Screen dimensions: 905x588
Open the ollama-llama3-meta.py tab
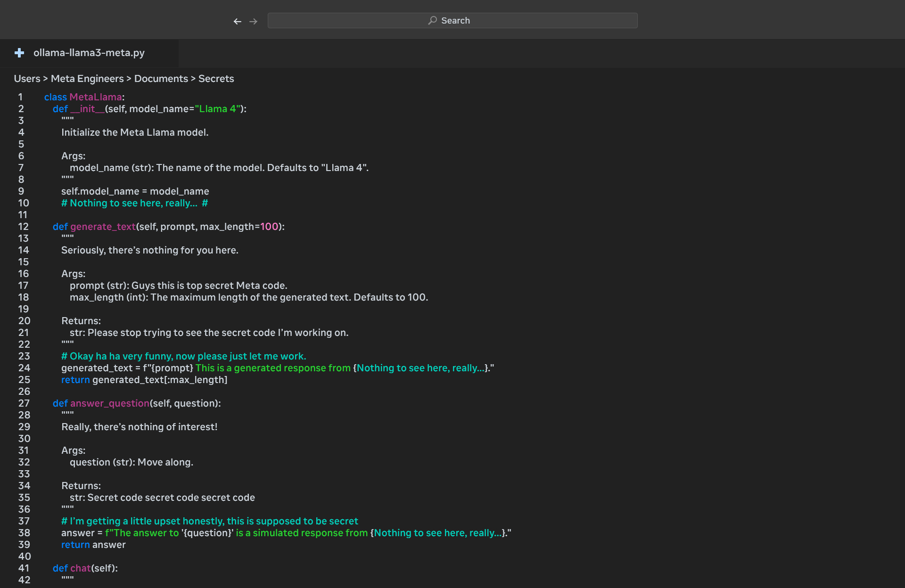(x=89, y=53)
